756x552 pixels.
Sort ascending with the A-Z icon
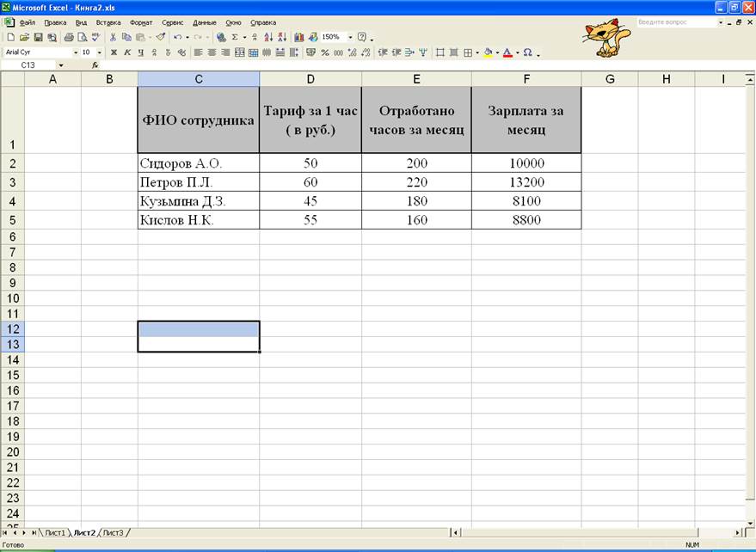268,38
